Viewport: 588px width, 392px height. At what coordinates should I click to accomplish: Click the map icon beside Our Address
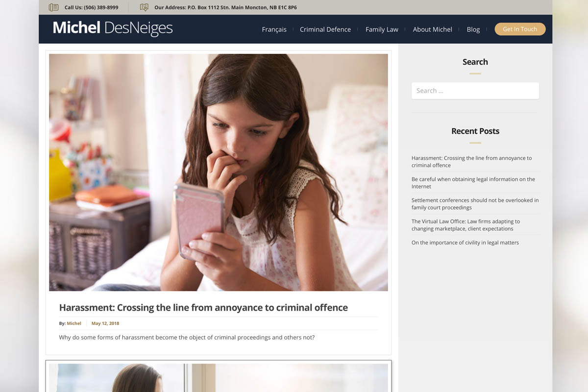click(144, 7)
